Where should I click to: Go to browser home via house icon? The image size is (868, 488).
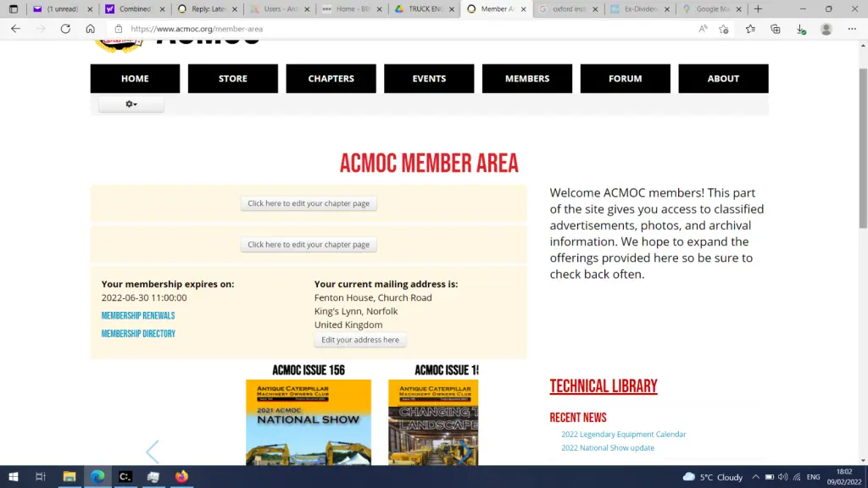(x=91, y=29)
